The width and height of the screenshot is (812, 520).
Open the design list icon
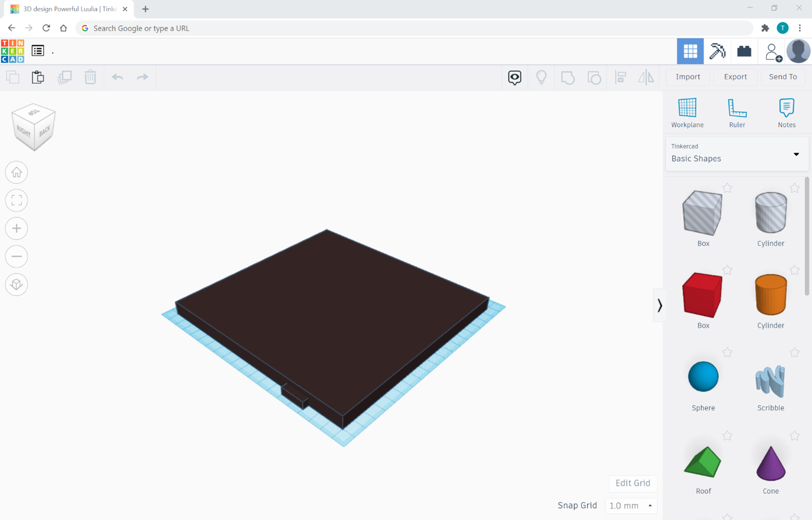[37, 51]
